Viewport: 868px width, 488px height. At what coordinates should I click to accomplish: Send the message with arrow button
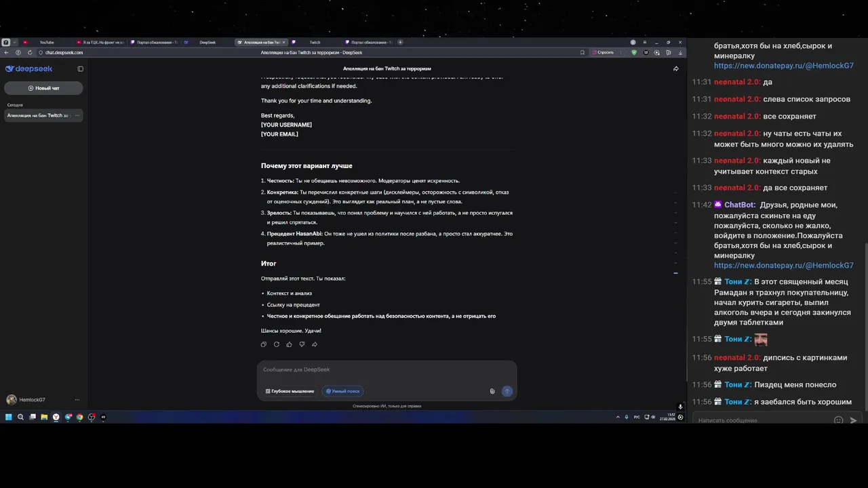(507, 391)
